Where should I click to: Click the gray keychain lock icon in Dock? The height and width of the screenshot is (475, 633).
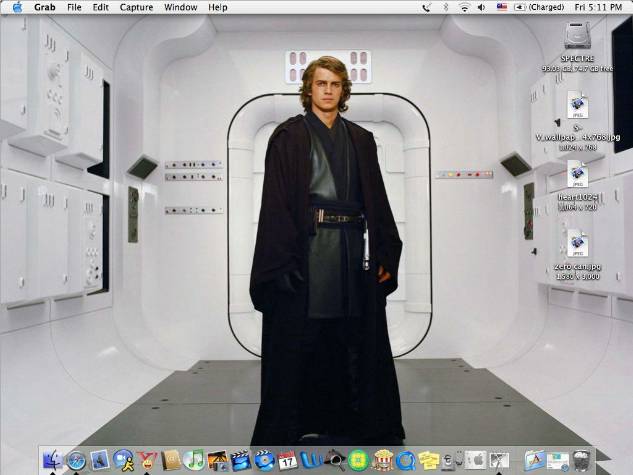click(x=453, y=460)
